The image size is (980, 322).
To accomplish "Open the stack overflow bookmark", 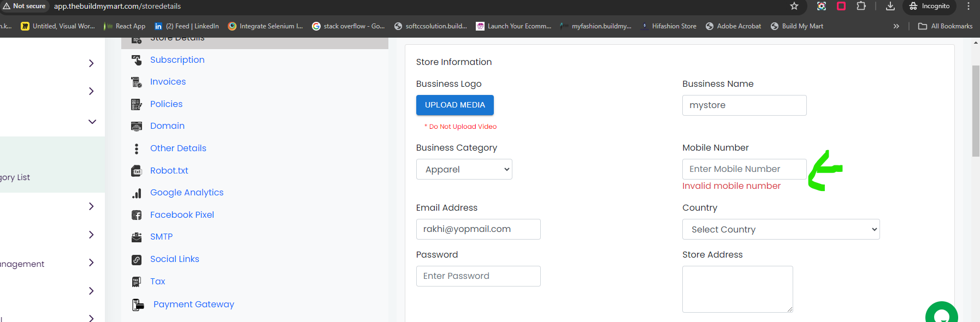I will pyautogui.click(x=349, y=26).
